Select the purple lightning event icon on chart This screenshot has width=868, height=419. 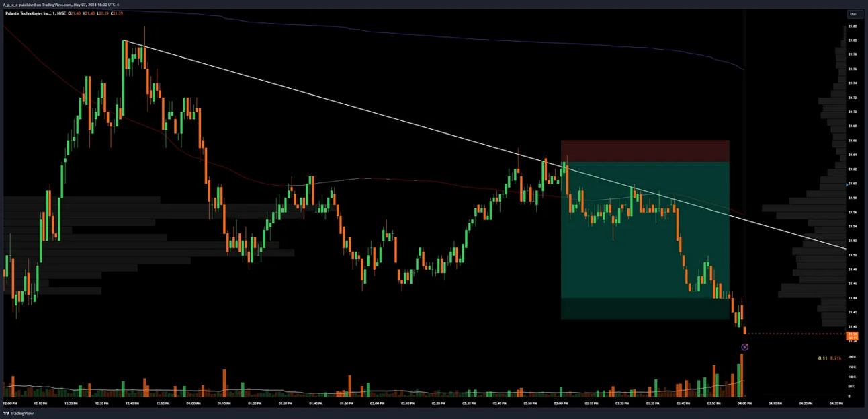click(744, 347)
